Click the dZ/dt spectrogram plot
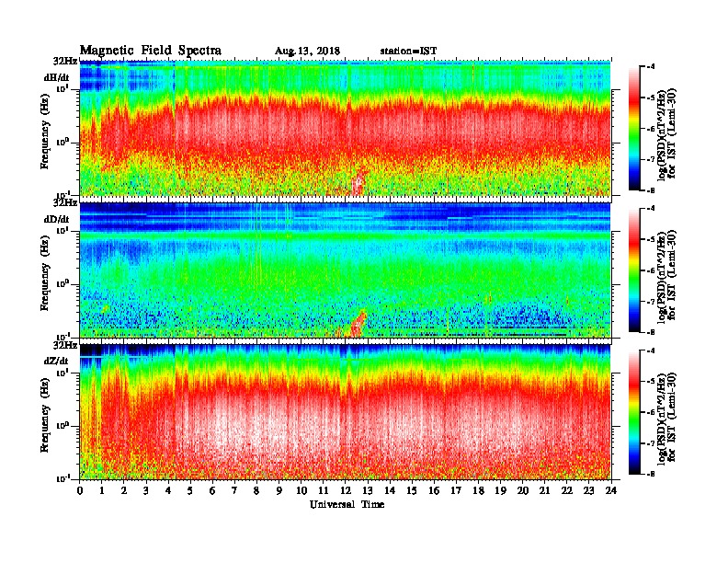This screenshot has width=728, height=563. [346, 411]
